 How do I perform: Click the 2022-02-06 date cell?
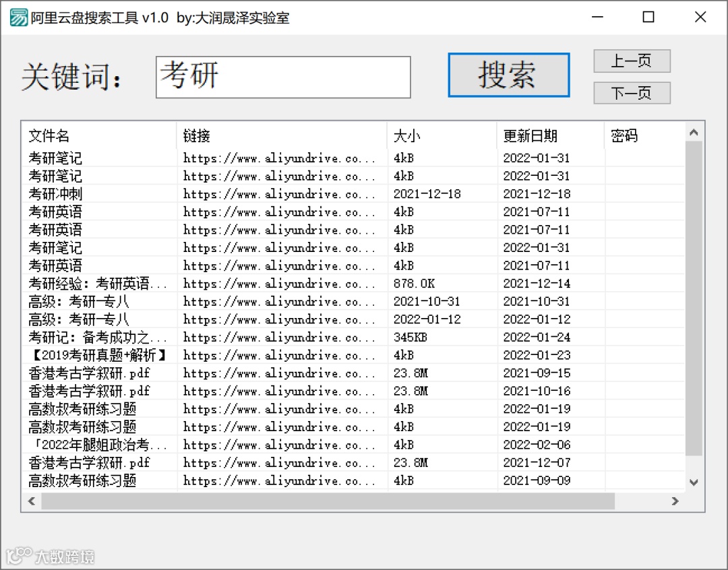537,445
